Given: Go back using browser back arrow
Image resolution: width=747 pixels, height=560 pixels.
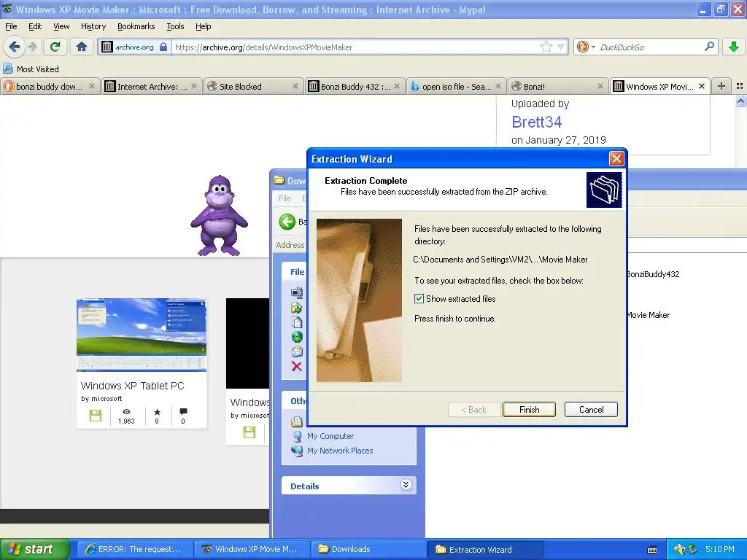Looking at the screenshot, I should (x=14, y=47).
